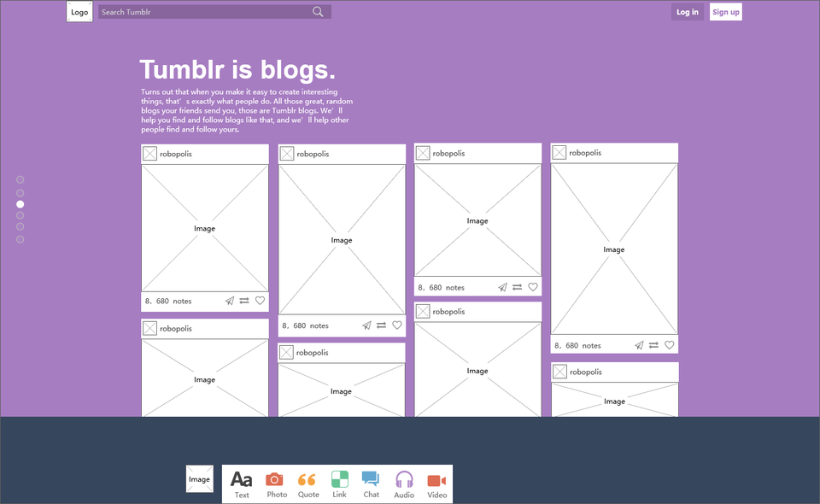The height and width of the screenshot is (504, 820).
Task: Open avatar of second column's top post
Action: click(x=287, y=154)
